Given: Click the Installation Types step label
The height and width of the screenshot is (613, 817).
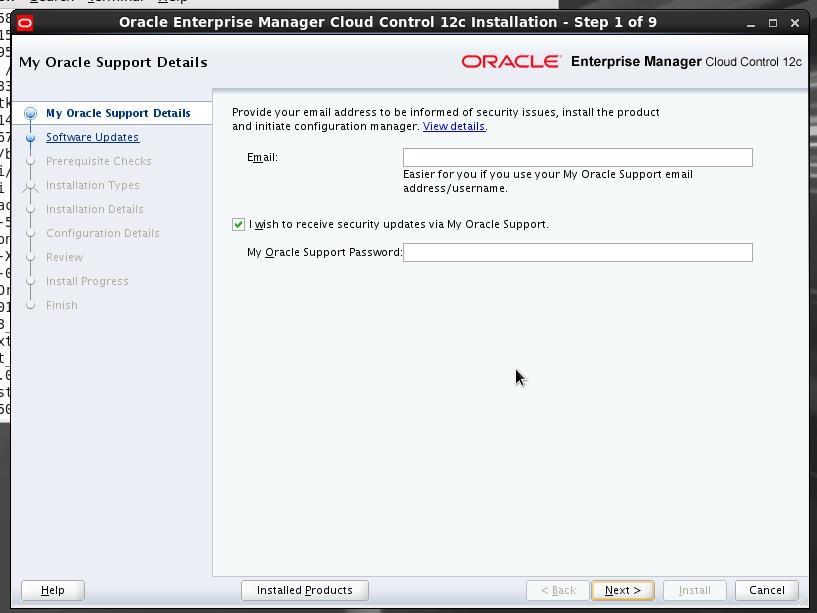Looking at the screenshot, I should point(93,185).
